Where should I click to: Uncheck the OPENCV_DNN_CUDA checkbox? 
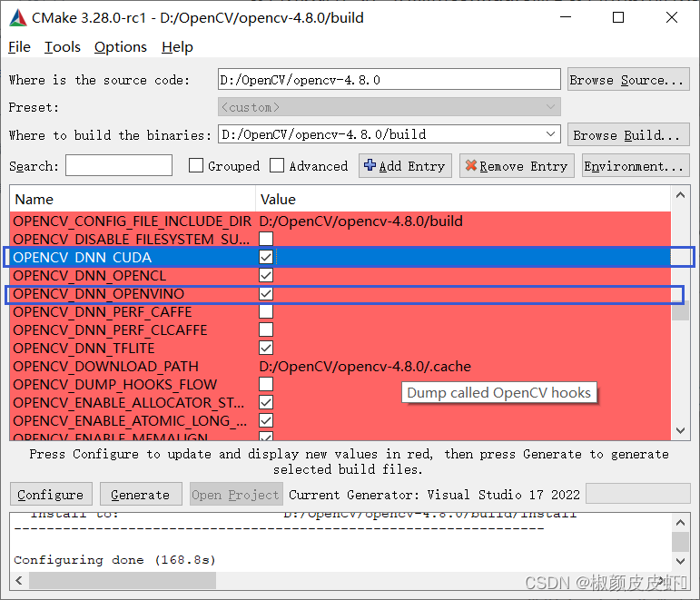[266, 257]
